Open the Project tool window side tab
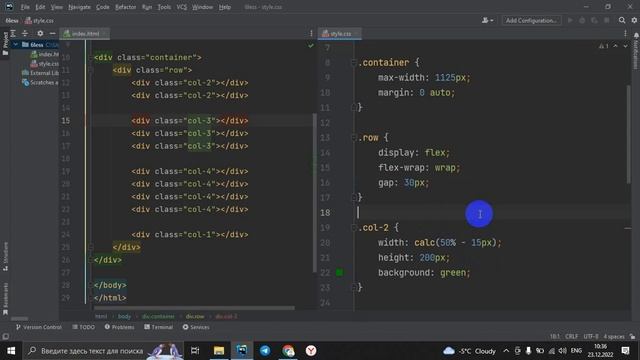The height and width of the screenshot is (360, 640). (x=5, y=44)
